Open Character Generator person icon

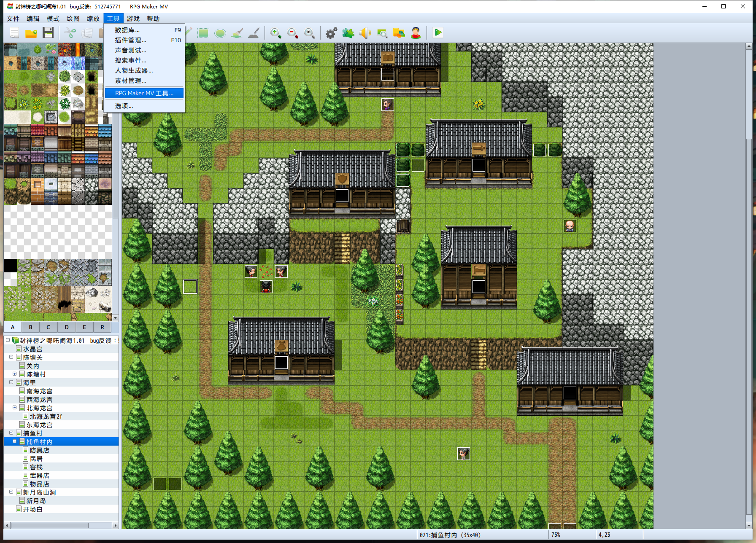pyautogui.click(x=416, y=33)
